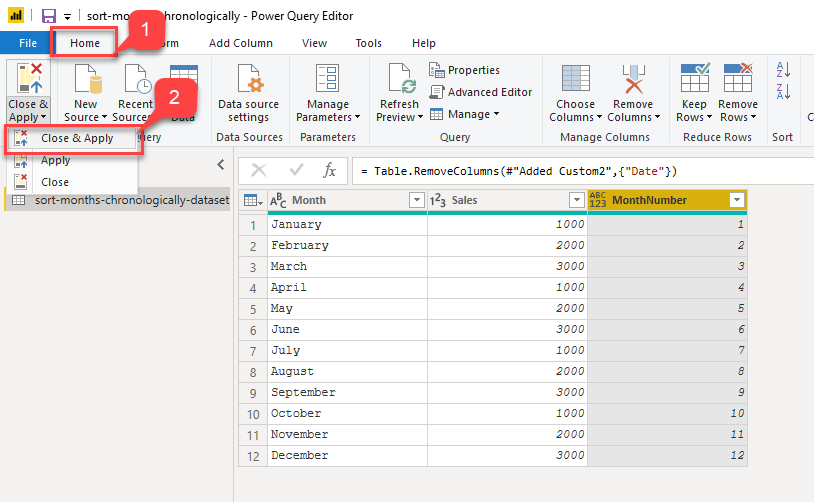
Task: Expand the Month column filter dropdown
Action: [x=417, y=200]
